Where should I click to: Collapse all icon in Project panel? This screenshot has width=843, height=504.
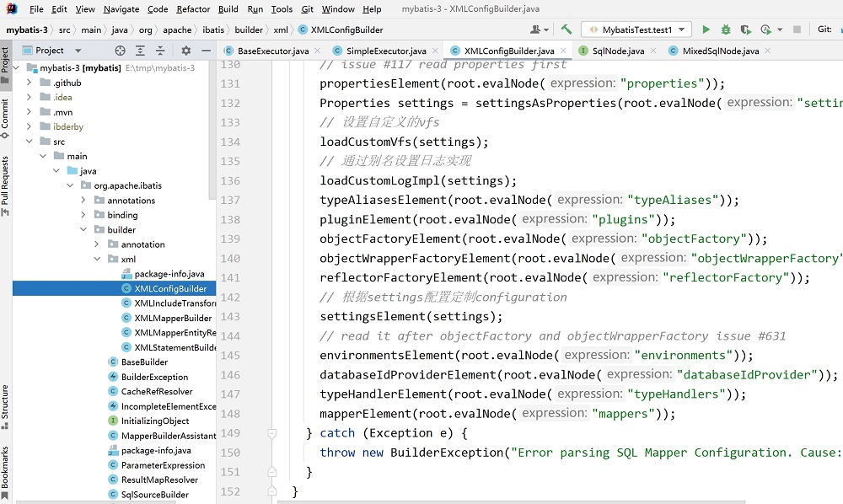pos(160,51)
